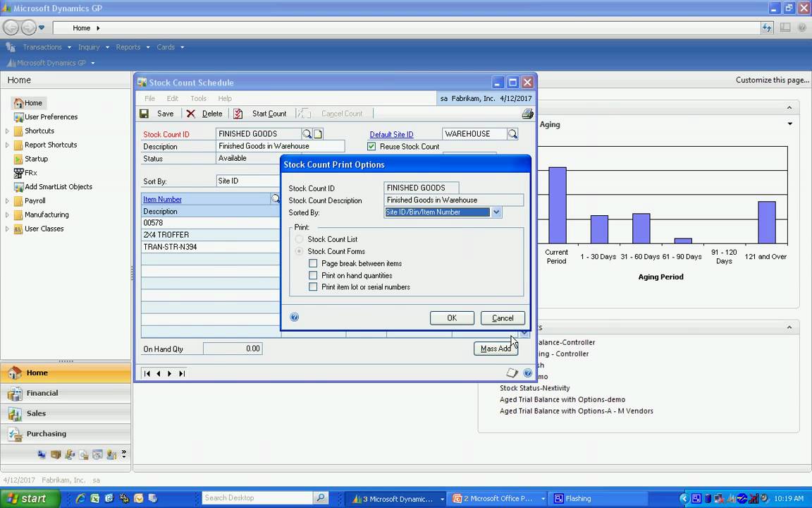812x508 pixels.
Task: Open Excel from quick launch
Action: (94, 498)
